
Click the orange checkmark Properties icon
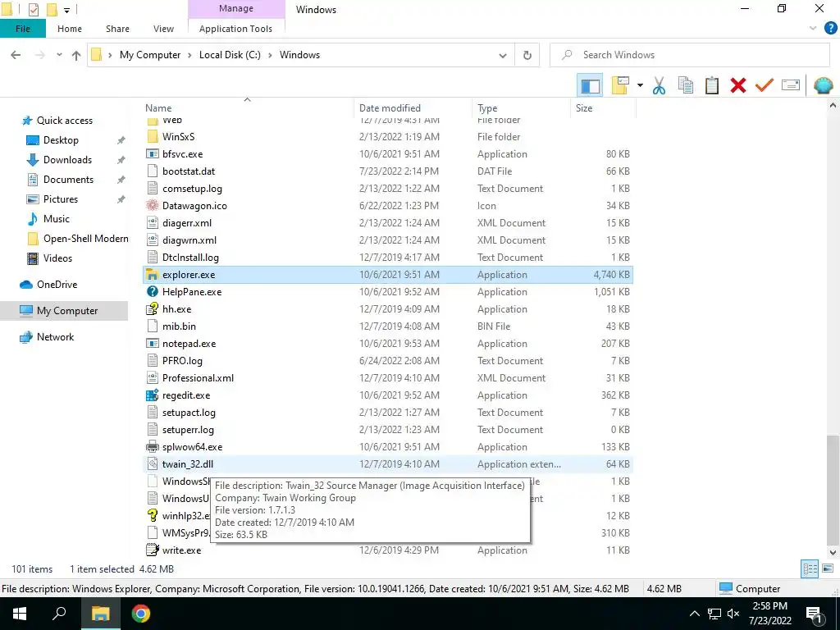coord(765,85)
